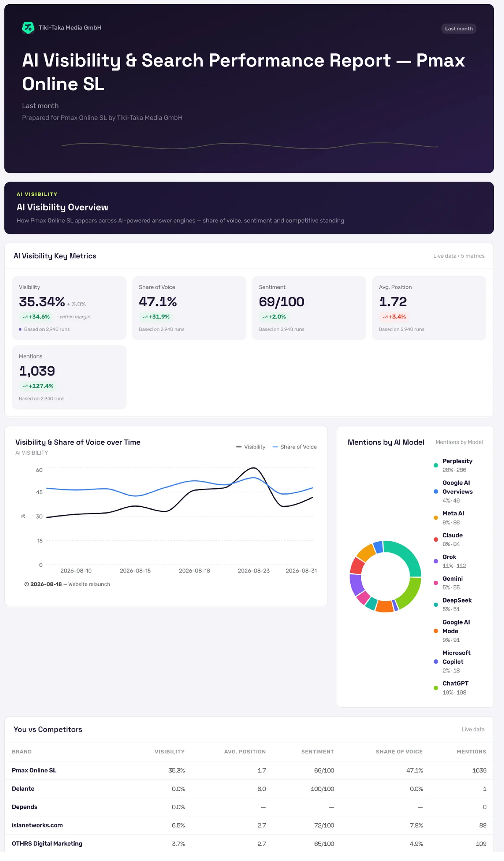Click the Share of Voice 47.1% card
The width and height of the screenshot is (504, 861).
(189, 308)
